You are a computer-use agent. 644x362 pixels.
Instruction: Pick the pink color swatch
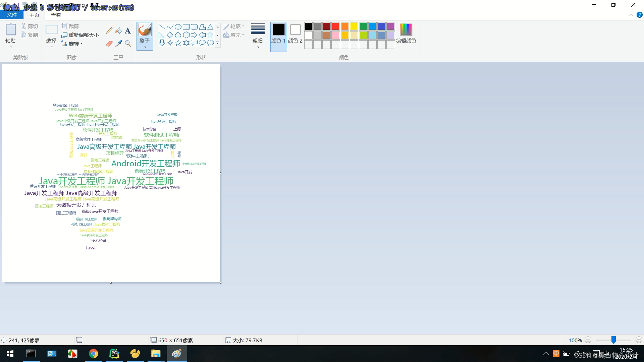pos(336,35)
